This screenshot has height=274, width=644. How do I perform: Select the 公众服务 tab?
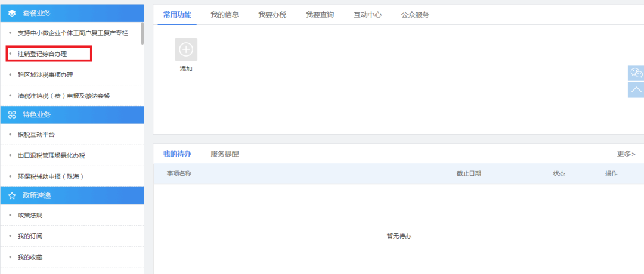pos(415,15)
